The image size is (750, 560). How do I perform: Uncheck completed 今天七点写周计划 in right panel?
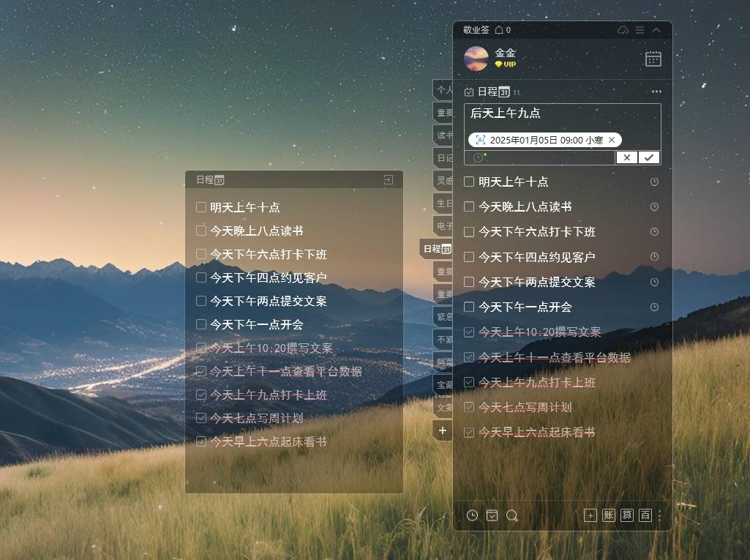coord(469,407)
